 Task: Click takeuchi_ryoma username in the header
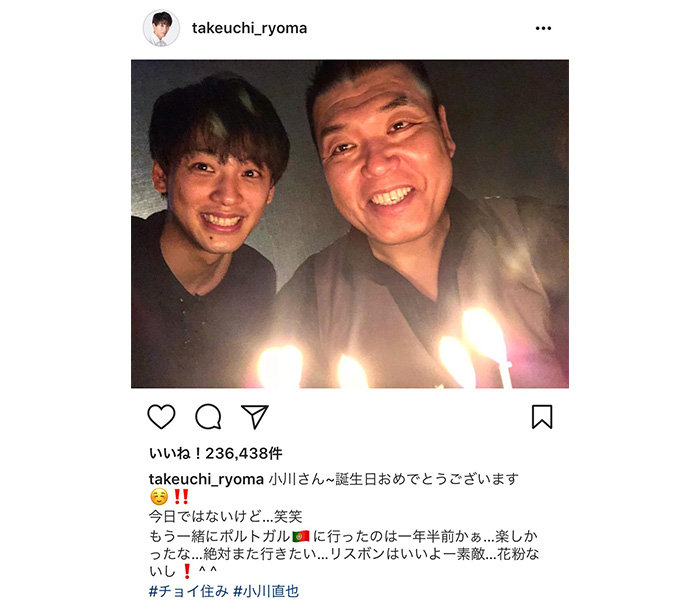tap(249, 28)
